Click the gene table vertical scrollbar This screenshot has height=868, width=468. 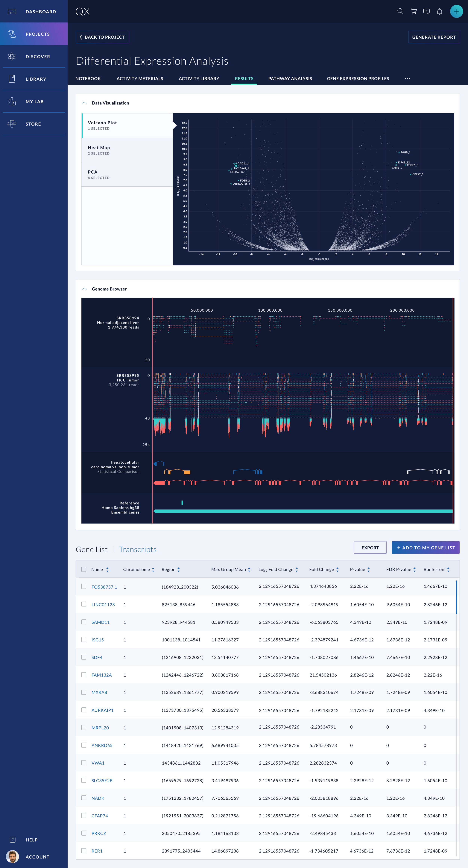pos(456,597)
